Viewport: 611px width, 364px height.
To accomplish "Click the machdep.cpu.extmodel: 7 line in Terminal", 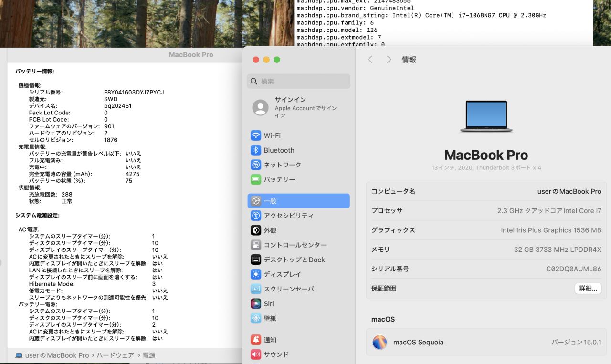I will coord(338,37).
